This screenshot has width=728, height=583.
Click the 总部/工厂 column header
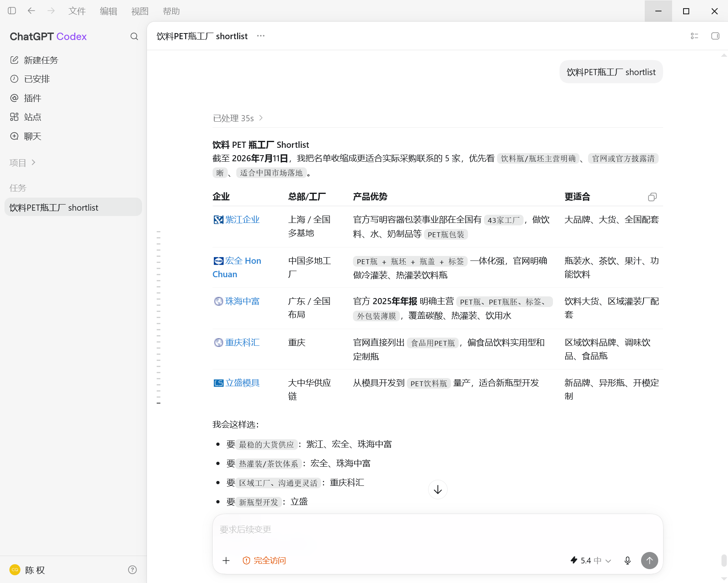(x=307, y=197)
